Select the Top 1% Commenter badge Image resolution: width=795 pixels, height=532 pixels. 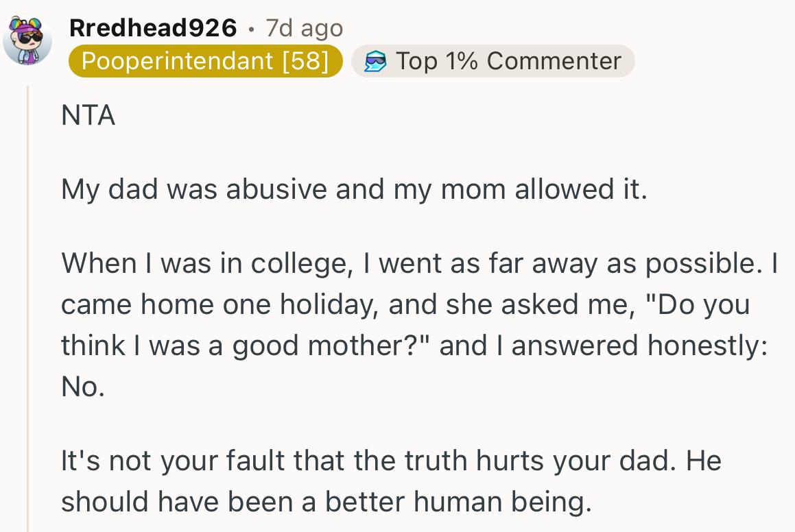tap(493, 60)
